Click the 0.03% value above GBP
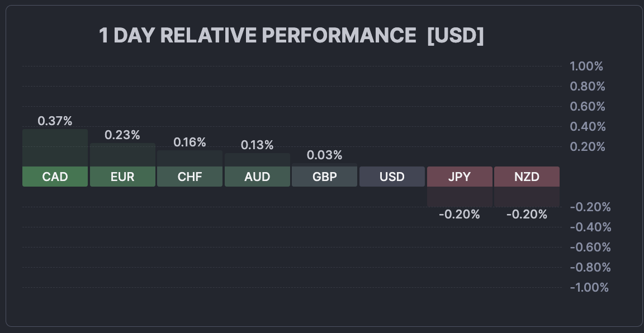The image size is (644, 333). pos(324,155)
